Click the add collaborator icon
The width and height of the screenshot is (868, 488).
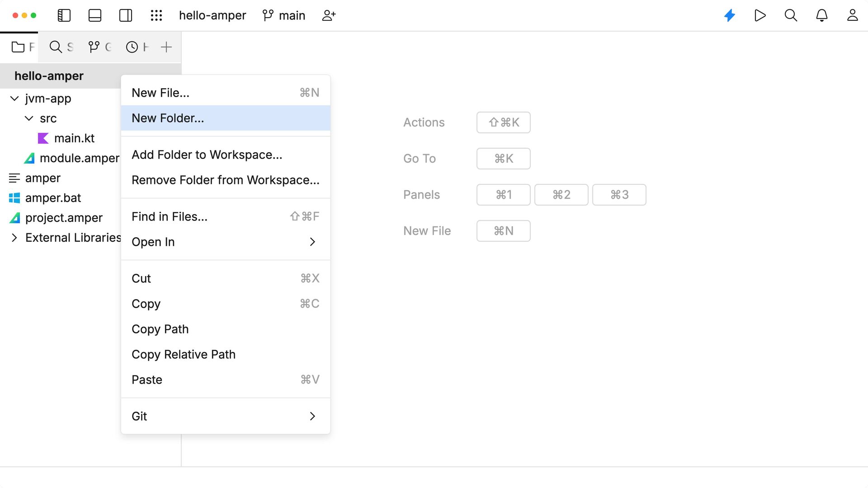coord(329,15)
